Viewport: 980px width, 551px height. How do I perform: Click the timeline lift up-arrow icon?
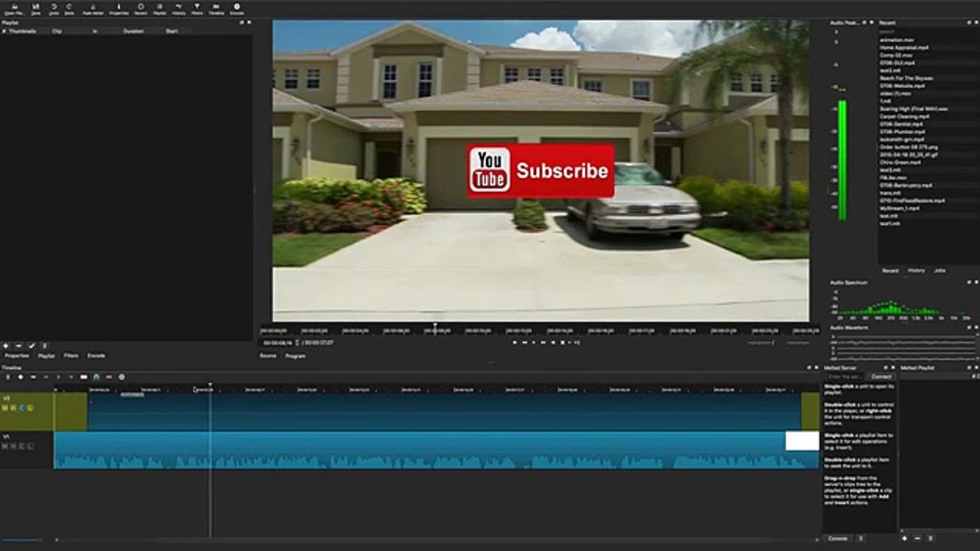[45, 377]
